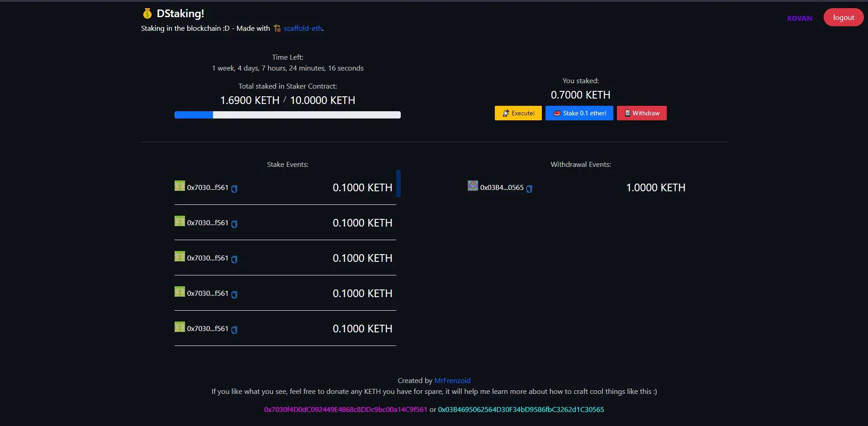Copy address of second stake event

[234, 224]
